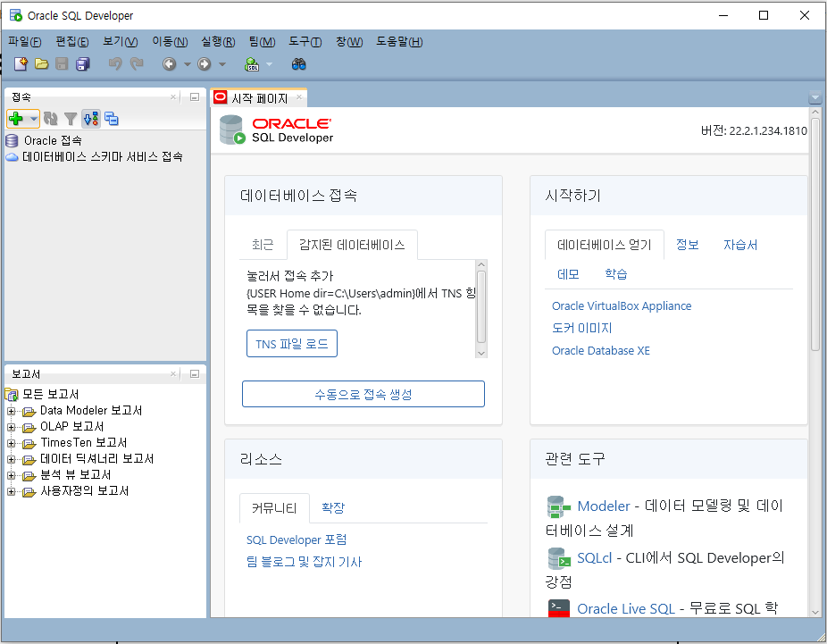Click the Filter funnel icon in 접속 panel
The height and width of the screenshot is (644, 827).
tap(71, 119)
